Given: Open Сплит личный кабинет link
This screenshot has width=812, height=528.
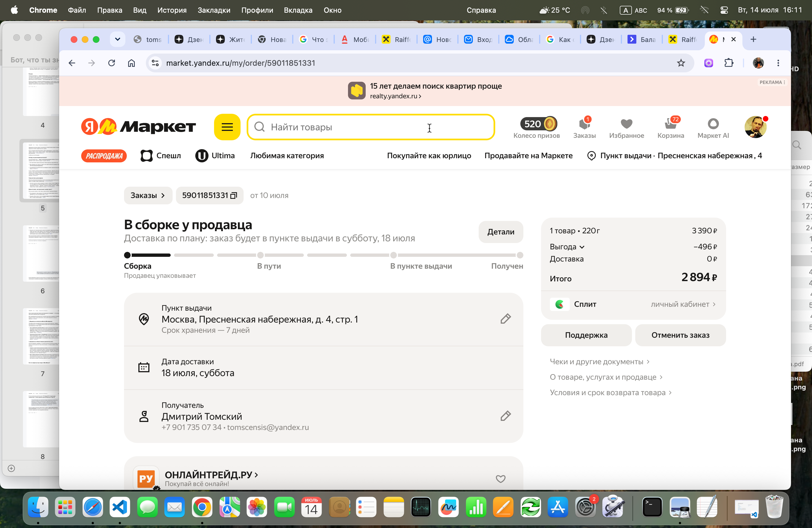Looking at the screenshot, I should tap(683, 304).
